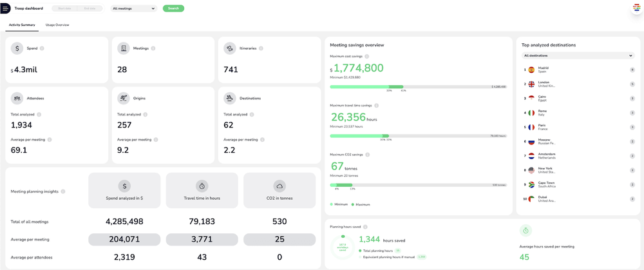Toggle Maximum legend in savings overview
Image resolution: width=644 pixels, height=270 pixels.
362,204
